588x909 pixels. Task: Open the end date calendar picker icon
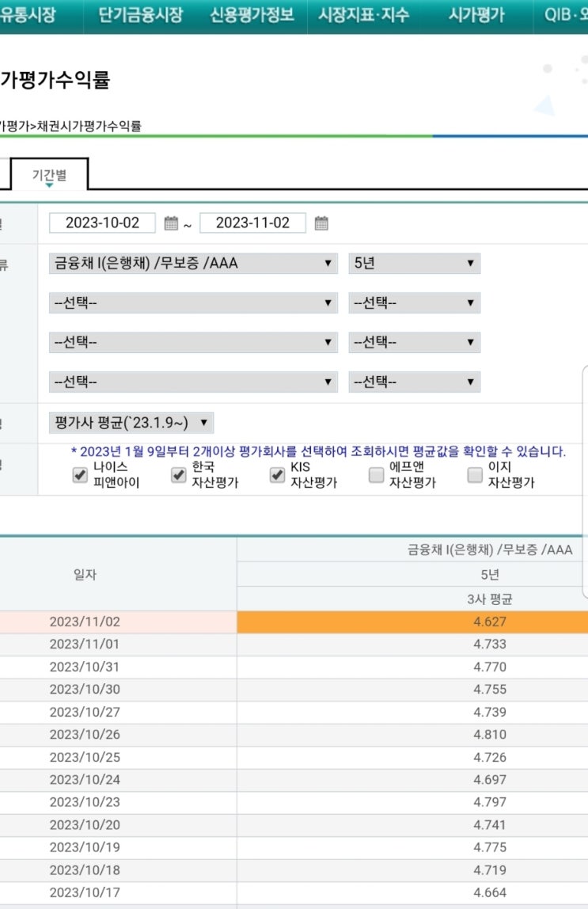(x=321, y=223)
